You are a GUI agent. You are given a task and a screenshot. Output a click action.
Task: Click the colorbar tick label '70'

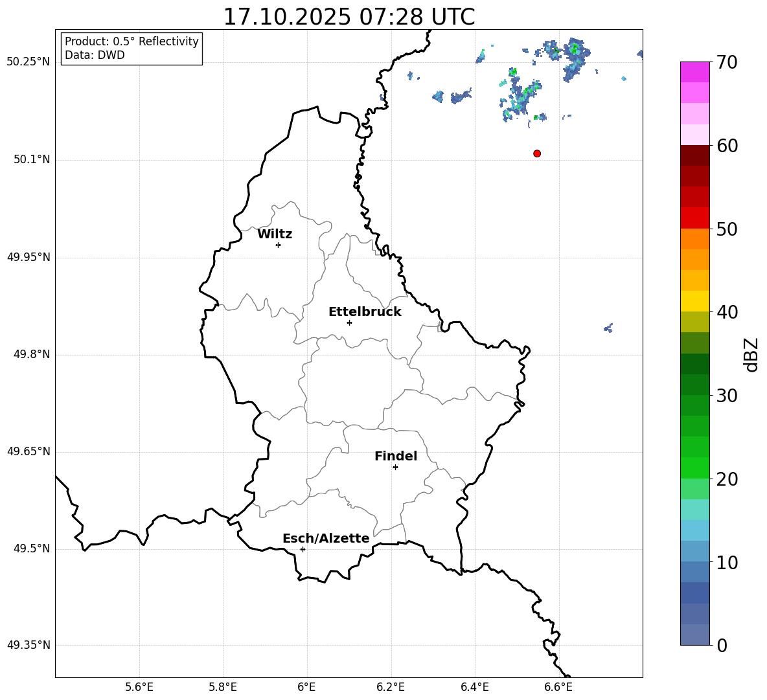[726, 63]
